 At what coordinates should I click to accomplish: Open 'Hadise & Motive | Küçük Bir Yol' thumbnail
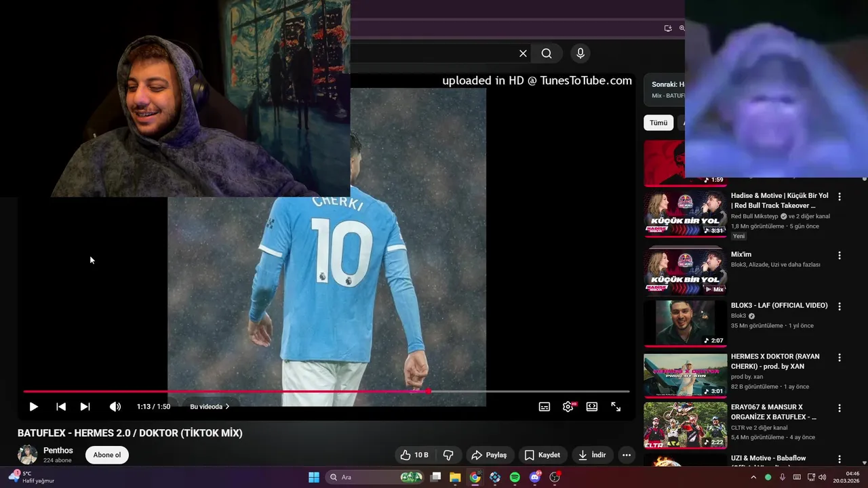(685, 215)
